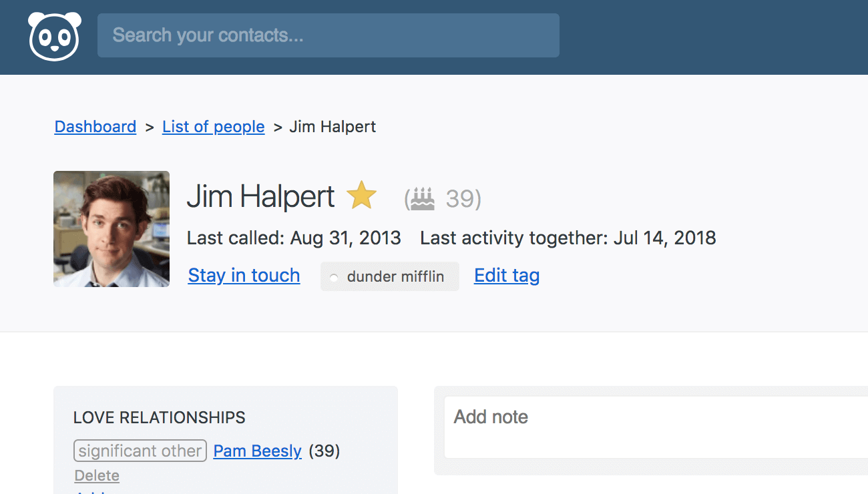Image resolution: width=868 pixels, height=494 pixels.
Task: Focus the Search your contacts field
Action: pos(329,35)
